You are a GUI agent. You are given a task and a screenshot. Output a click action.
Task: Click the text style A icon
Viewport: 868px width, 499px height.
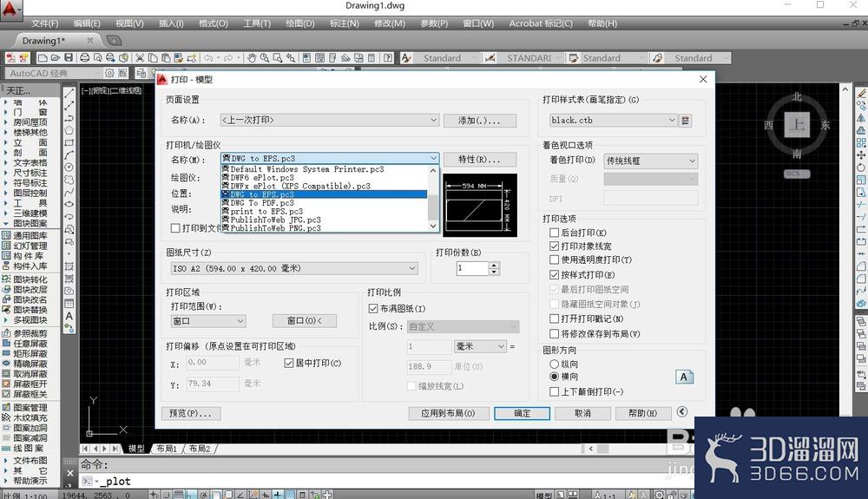click(x=406, y=57)
